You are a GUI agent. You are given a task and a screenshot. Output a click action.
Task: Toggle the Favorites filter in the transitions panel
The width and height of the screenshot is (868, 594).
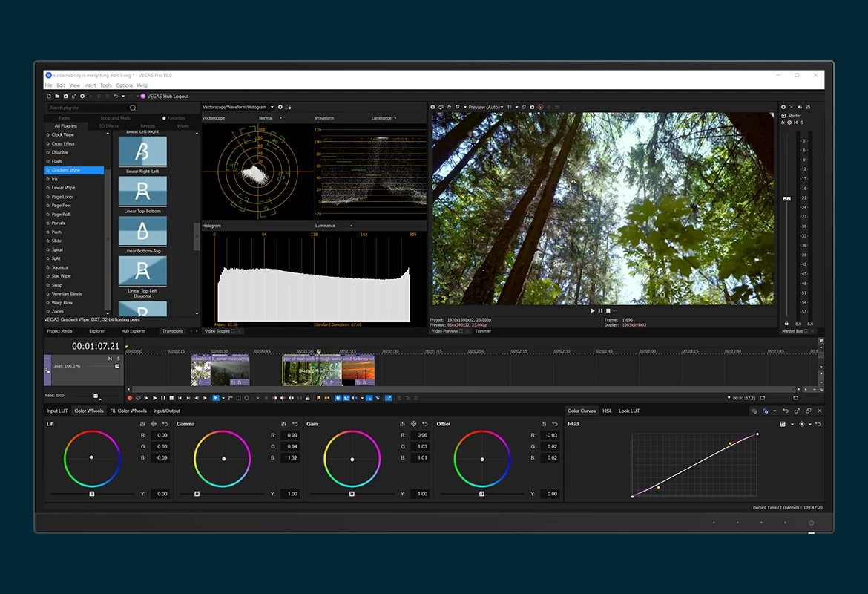click(x=172, y=118)
